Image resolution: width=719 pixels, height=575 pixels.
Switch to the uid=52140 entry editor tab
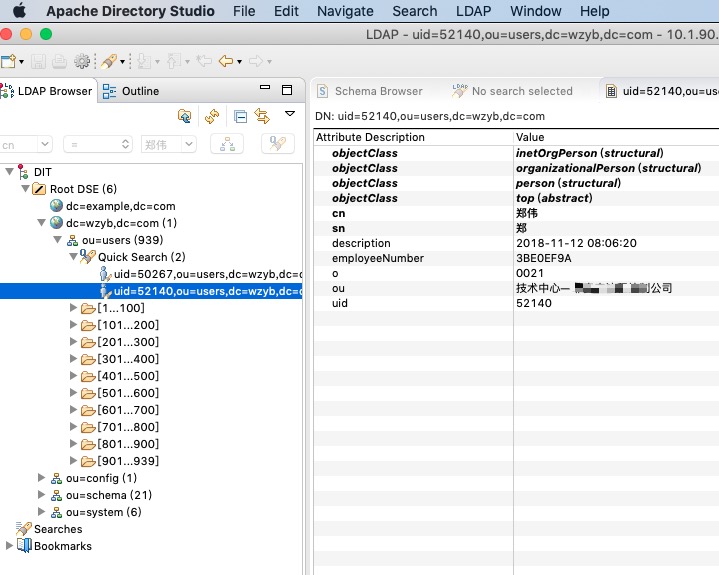click(x=662, y=91)
